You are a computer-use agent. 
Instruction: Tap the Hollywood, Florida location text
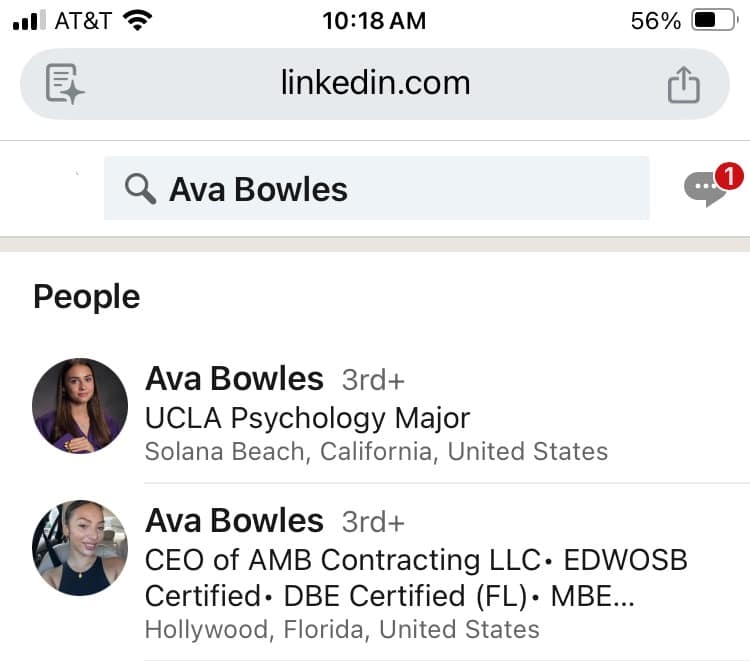pyautogui.click(x=342, y=629)
